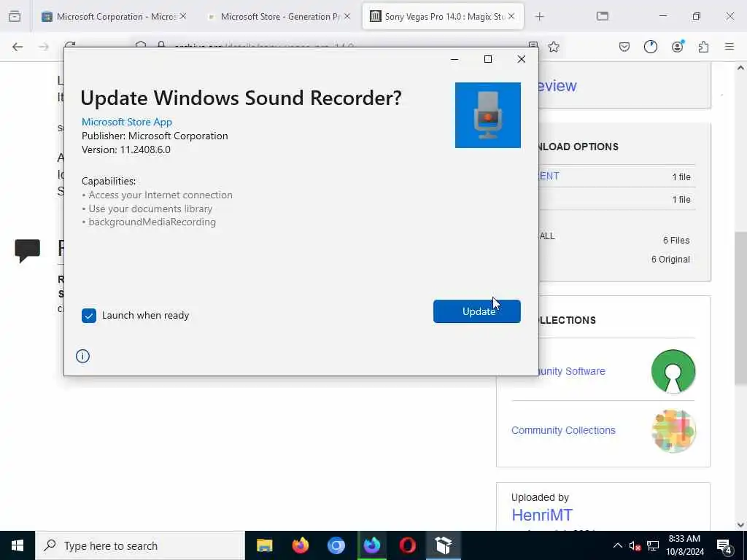The height and width of the screenshot is (560, 747).
Task: Open the extensions puzzle piece icon
Action: pos(703,47)
